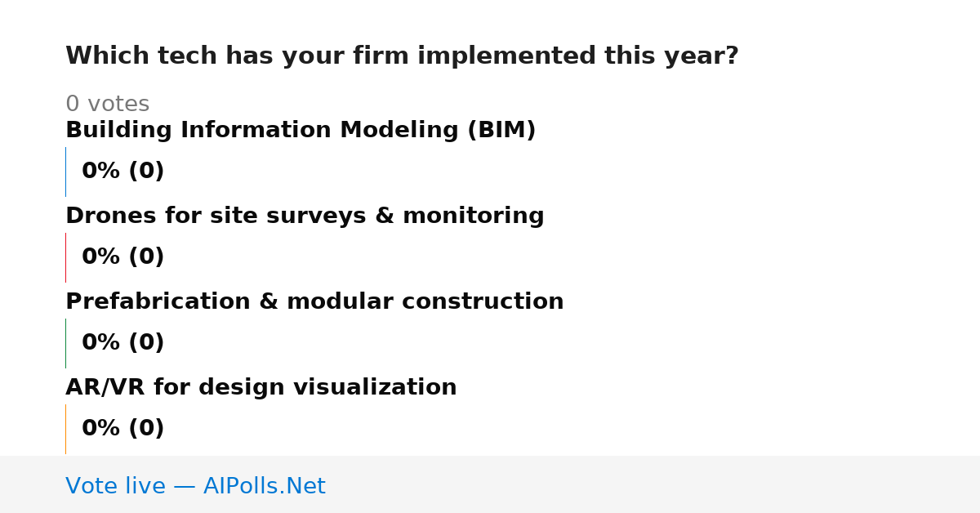
Task: Click the orange AR/VR result bar
Action: tap(65, 429)
